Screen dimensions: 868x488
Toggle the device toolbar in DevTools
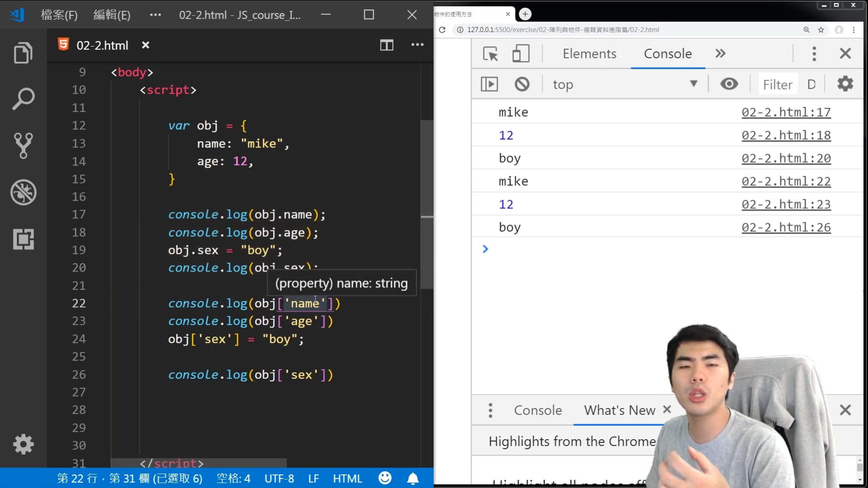pos(521,54)
